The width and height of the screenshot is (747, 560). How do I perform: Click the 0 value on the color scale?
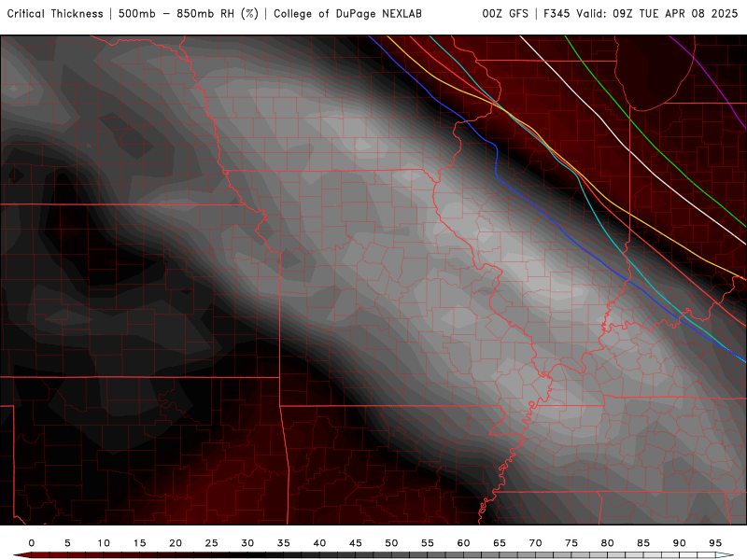(x=32, y=543)
